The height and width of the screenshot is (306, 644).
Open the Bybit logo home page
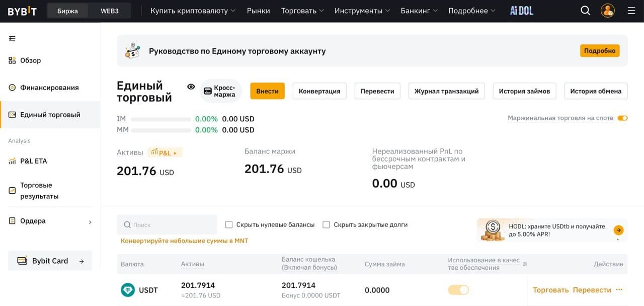tap(22, 11)
